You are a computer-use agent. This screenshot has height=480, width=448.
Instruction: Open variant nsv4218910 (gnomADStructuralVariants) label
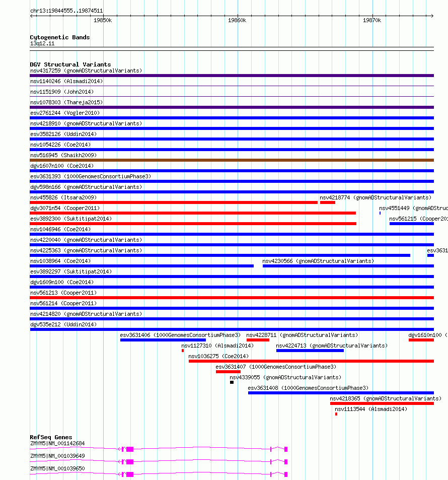(86, 124)
